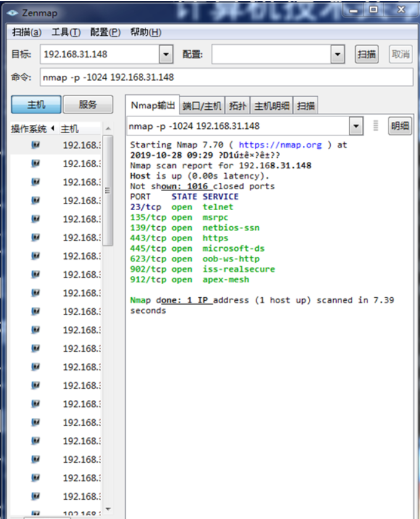Switch to the 拓扑 topology tab

point(237,106)
